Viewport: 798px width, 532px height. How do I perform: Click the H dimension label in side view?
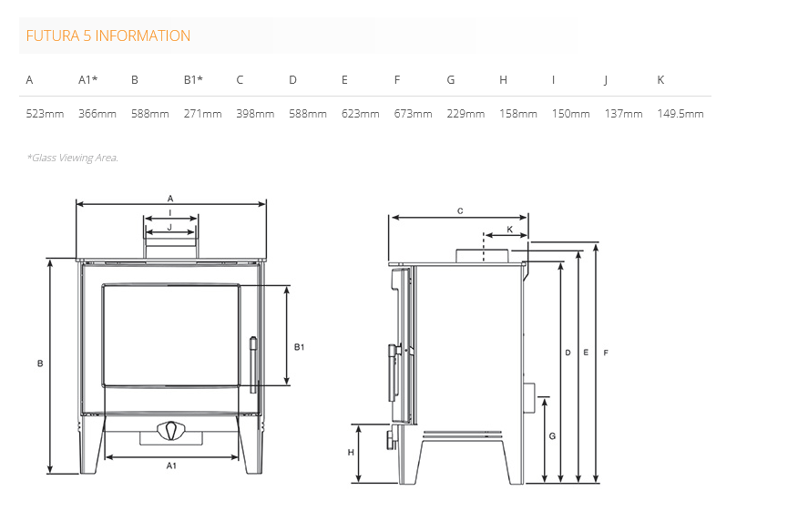pyautogui.click(x=351, y=453)
